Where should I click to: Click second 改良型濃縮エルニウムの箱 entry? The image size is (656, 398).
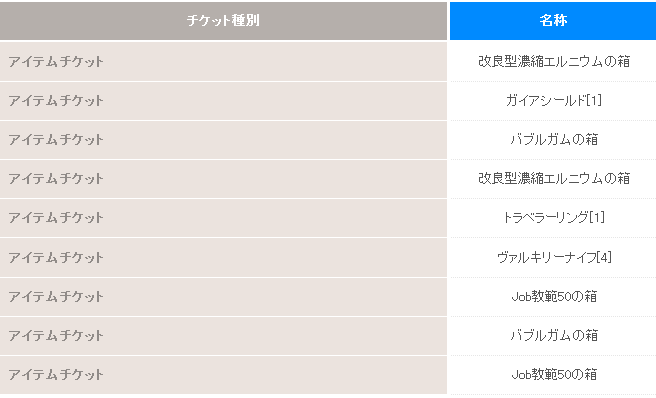(554, 179)
